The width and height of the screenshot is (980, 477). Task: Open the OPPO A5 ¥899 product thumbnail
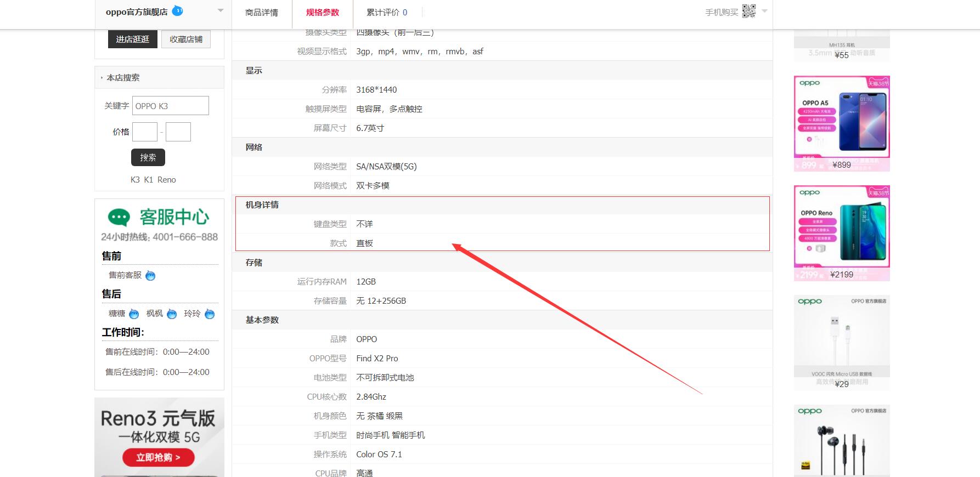point(842,123)
